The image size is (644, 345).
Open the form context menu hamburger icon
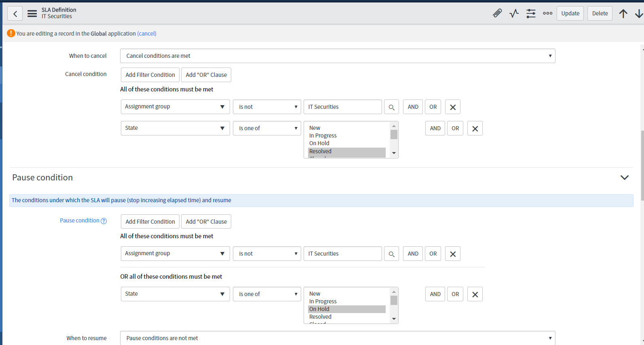pos(32,13)
